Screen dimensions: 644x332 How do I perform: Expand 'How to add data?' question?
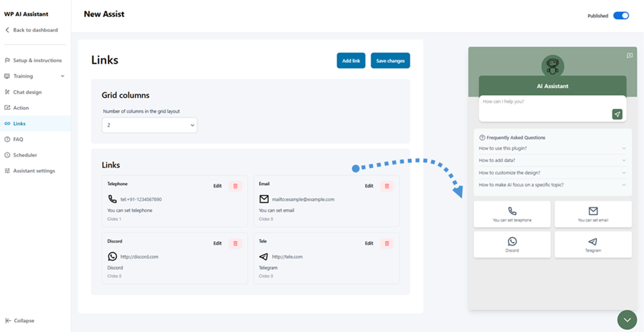click(x=552, y=160)
